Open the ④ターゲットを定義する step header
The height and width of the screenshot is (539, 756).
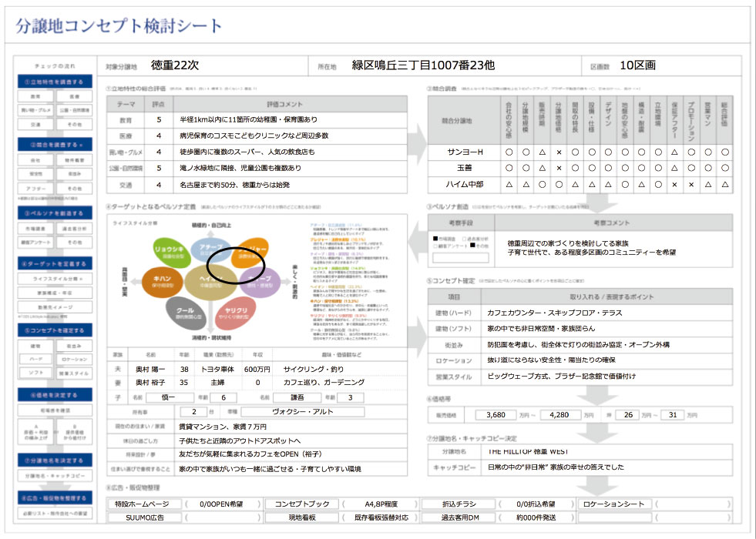pos(55,263)
